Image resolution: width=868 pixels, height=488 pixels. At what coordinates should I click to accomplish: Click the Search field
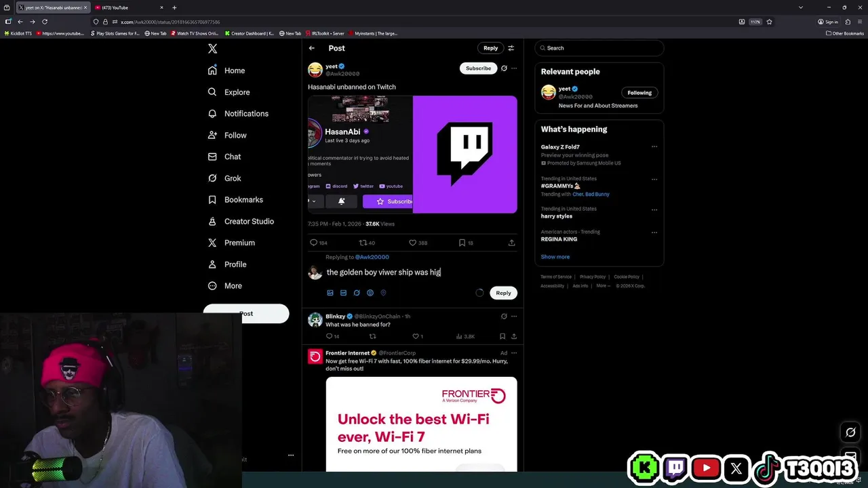[599, 48]
